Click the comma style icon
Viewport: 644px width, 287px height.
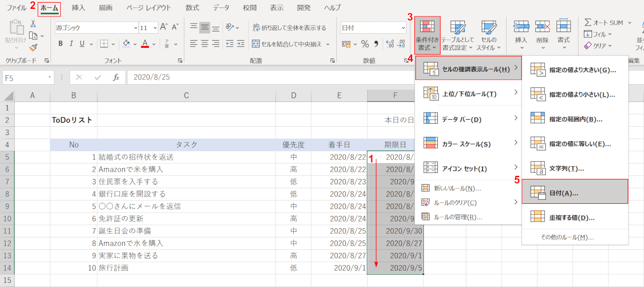click(376, 44)
